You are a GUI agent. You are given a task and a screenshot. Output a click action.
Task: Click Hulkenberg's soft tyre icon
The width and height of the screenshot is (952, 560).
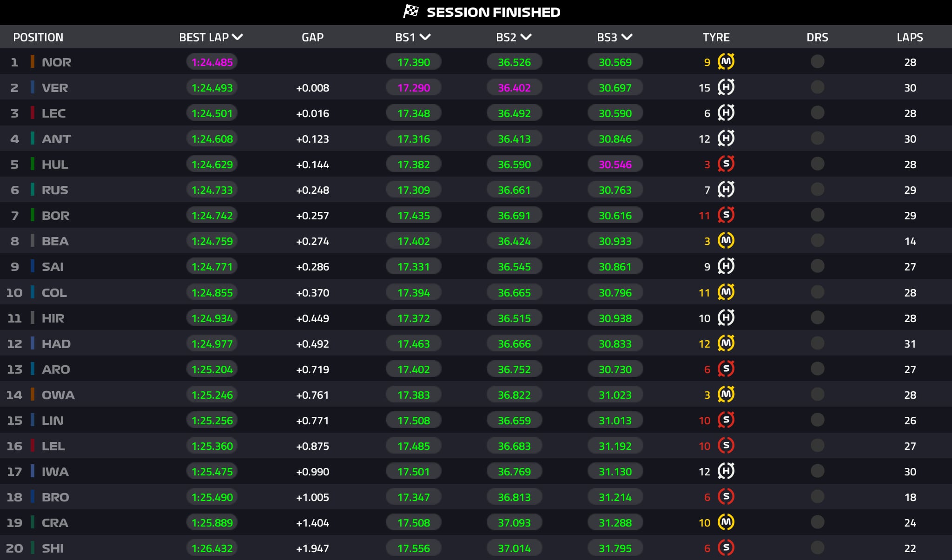726,164
